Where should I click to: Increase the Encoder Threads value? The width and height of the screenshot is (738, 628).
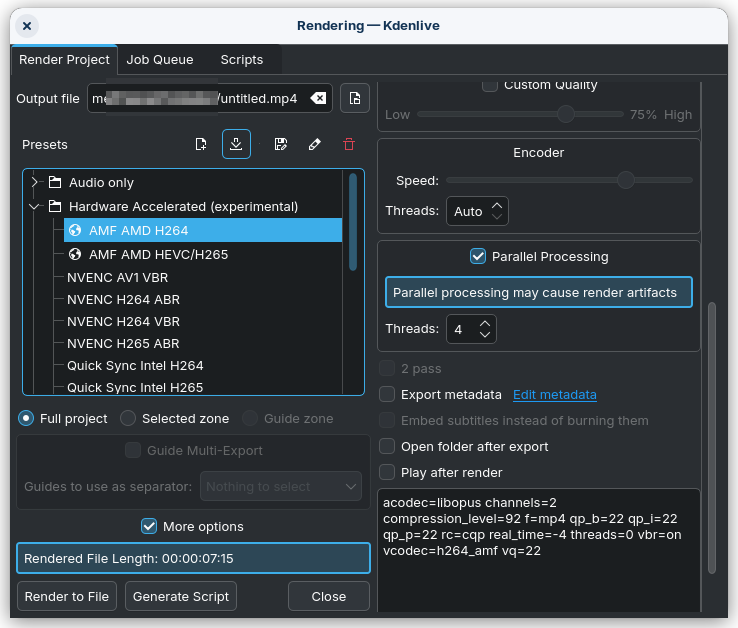[497, 205]
